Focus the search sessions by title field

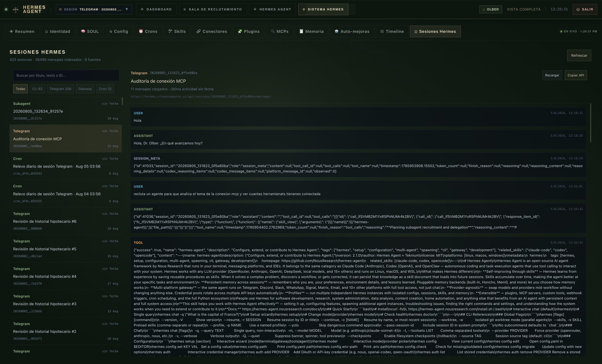(x=66, y=75)
